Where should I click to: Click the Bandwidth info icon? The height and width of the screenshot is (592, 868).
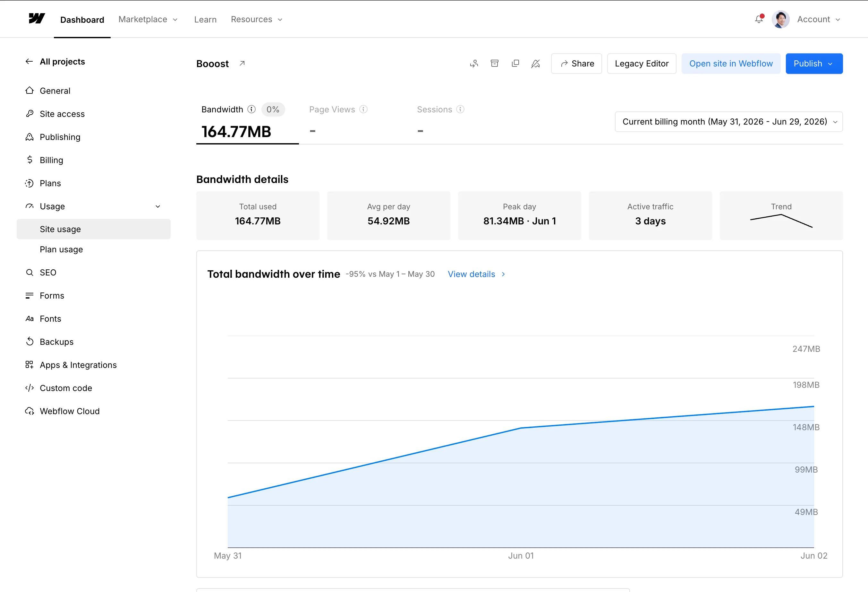(252, 109)
